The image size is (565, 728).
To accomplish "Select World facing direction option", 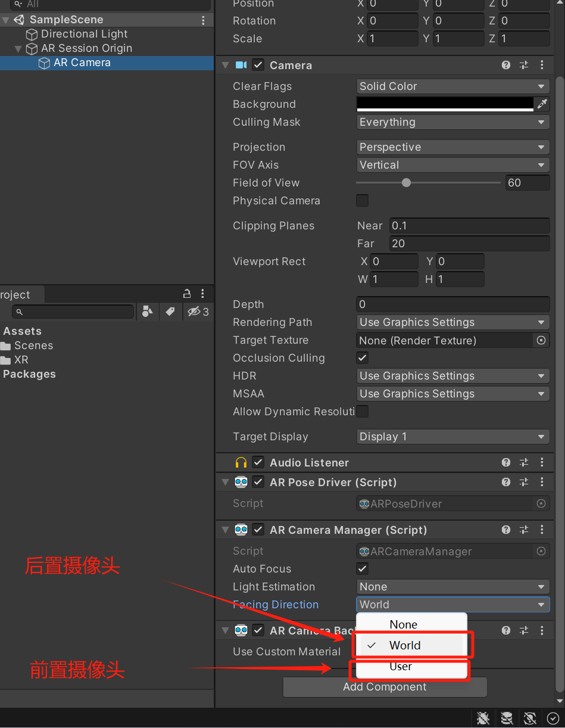I will tap(411, 645).
